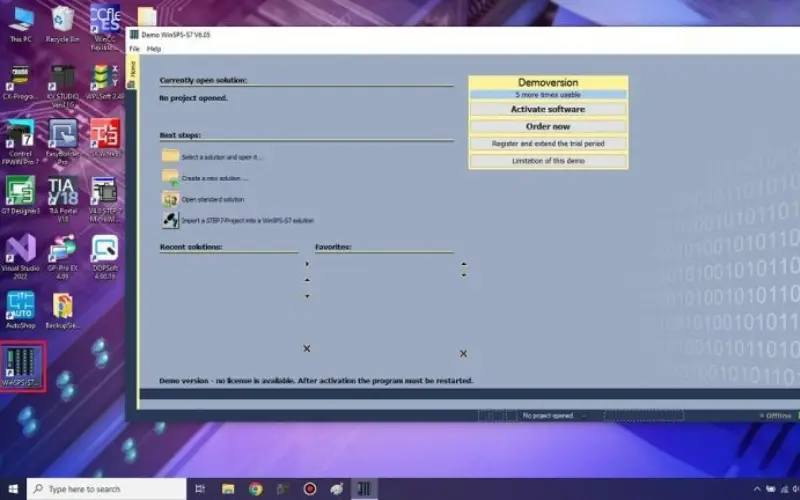Screen dimensions: 800x500
Task: Click the down arrow in Recent solutions
Action: (x=307, y=296)
